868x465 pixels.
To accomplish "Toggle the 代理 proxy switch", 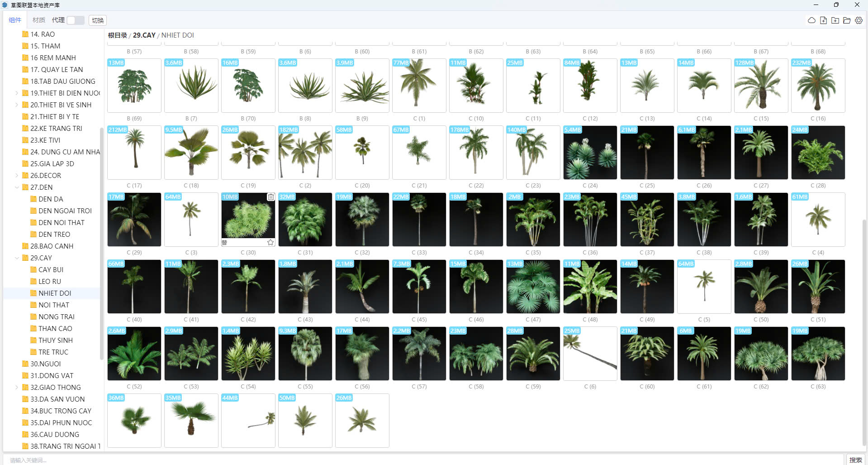I will tap(76, 20).
